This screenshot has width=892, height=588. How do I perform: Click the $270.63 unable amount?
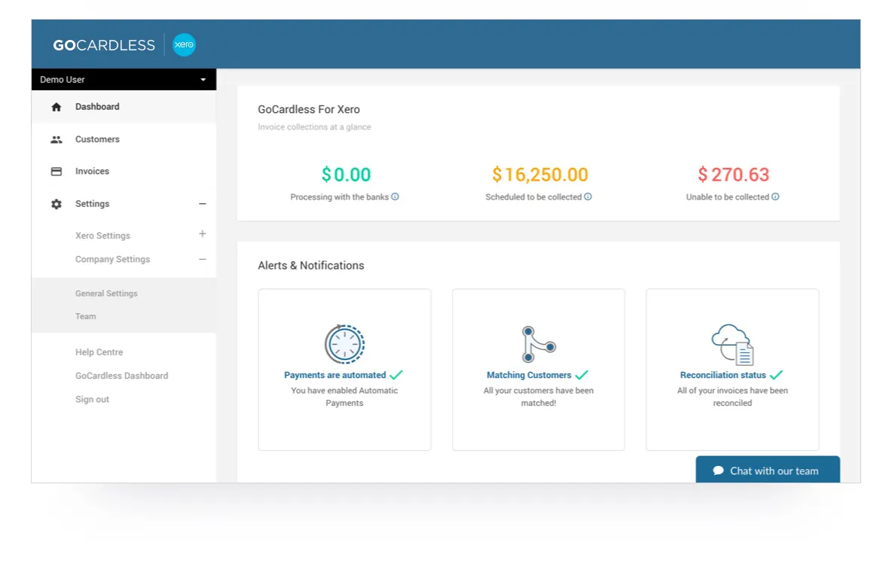coord(733,175)
